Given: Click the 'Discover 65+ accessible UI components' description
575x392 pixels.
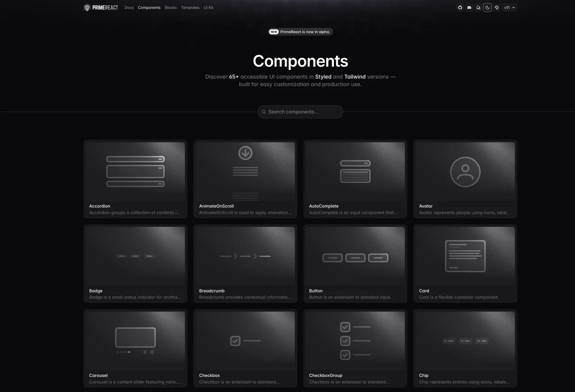Looking at the screenshot, I should click(300, 80).
